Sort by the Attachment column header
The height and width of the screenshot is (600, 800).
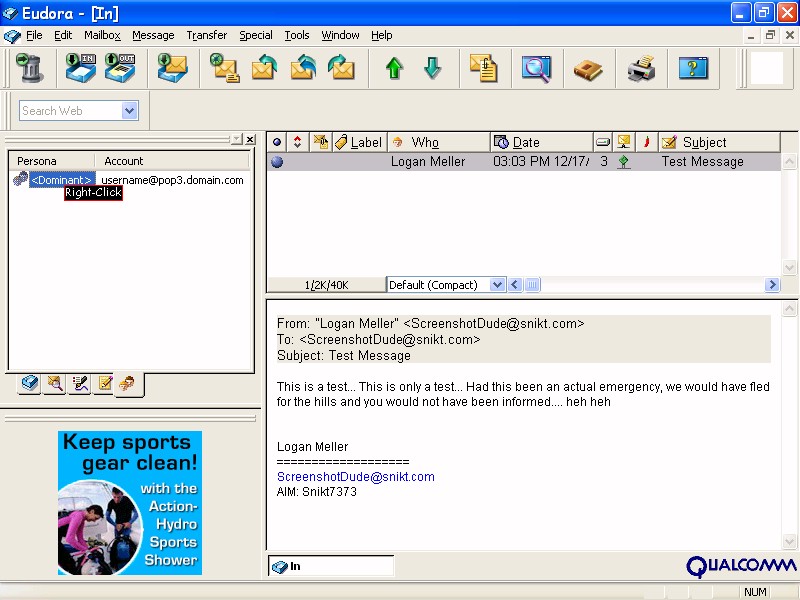pos(321,142)
